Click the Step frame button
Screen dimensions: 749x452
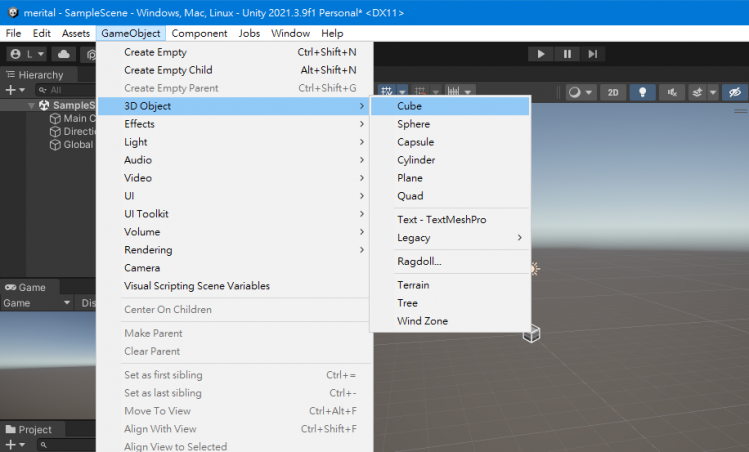[593, 54]
